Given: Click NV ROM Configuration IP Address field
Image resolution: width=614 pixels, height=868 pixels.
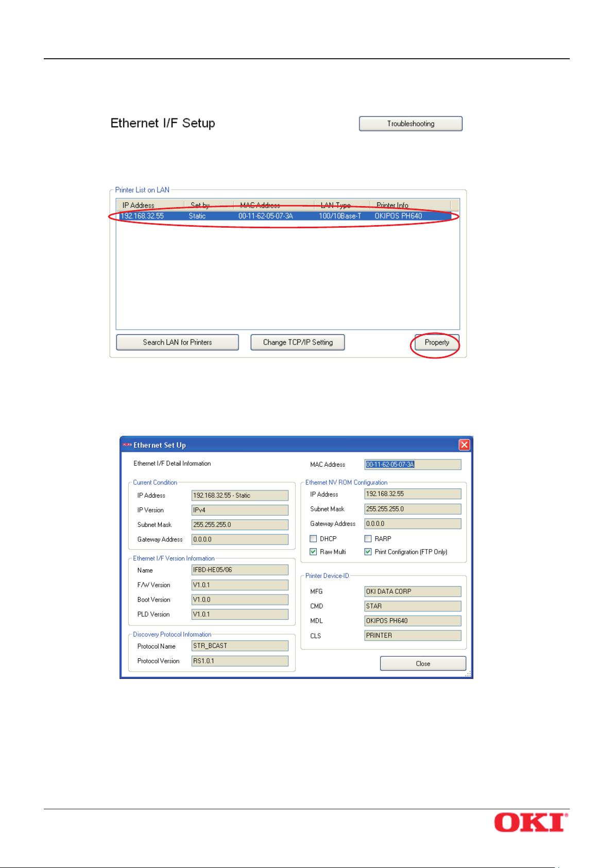Looking at the screenshot, I should (413, 494).
